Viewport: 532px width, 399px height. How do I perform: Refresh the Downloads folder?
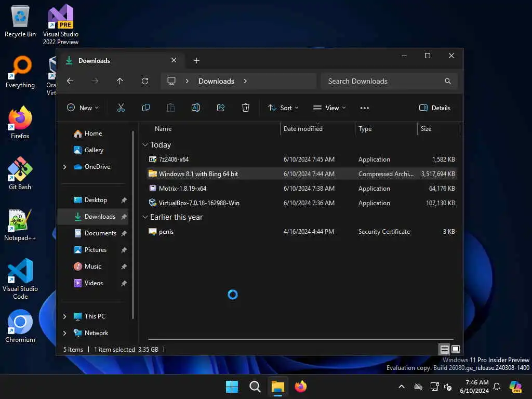[145, 81]
